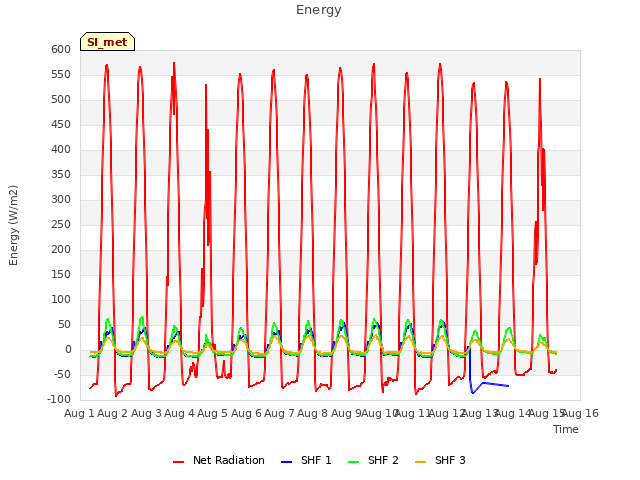Toggle SHF 1 legend entry
640x480 pixels.
306,460
